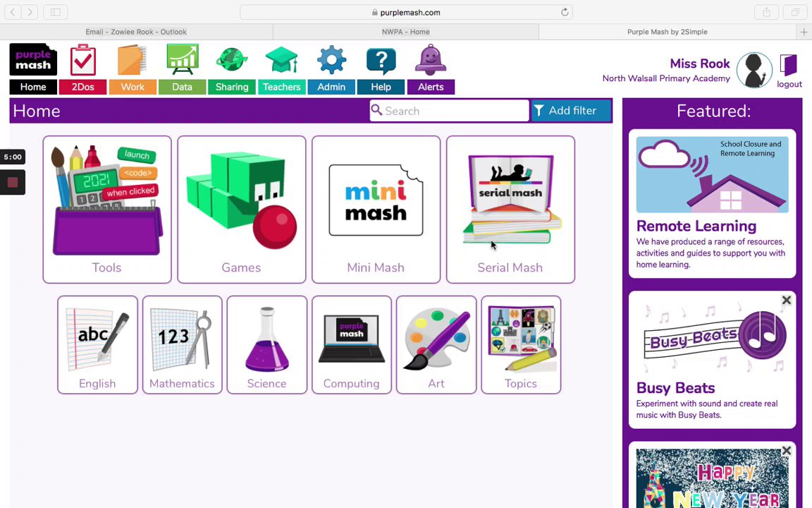Screen dimensions: 812x508
Task: Open the Happy New Year featured card
Action: (x=712, y=475)
